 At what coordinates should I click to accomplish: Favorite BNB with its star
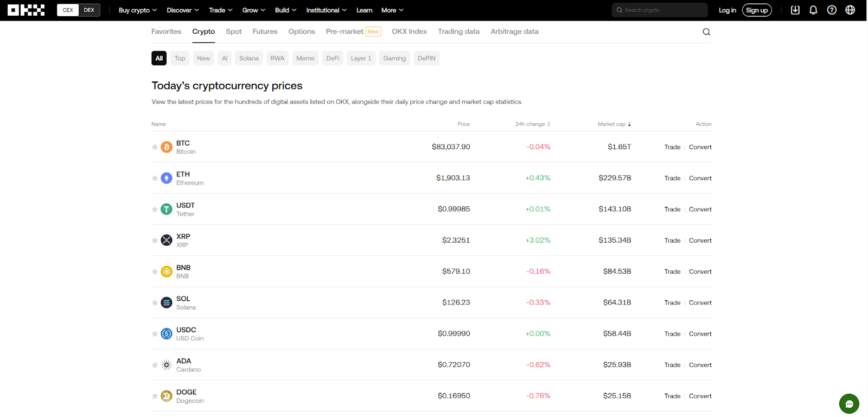pyautogui.click(x=155, y=271)
